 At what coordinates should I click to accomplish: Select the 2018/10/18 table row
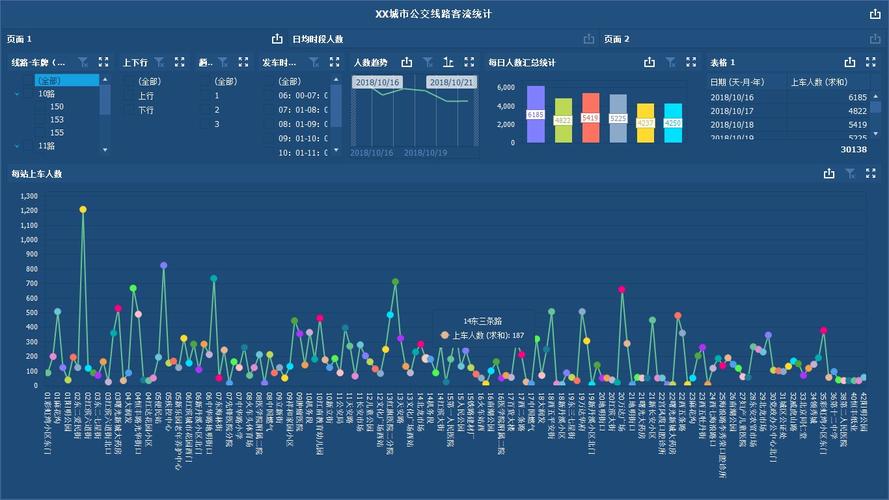pos(789,125)
